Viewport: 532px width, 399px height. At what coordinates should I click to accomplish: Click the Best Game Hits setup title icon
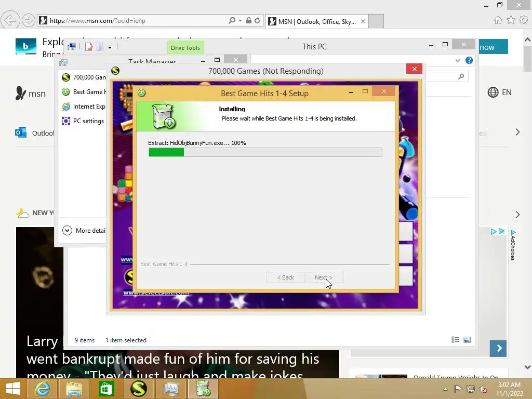pos(141,92)
